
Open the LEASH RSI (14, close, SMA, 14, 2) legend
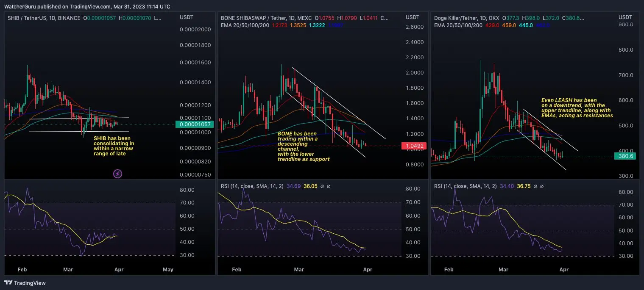(466, 186)
